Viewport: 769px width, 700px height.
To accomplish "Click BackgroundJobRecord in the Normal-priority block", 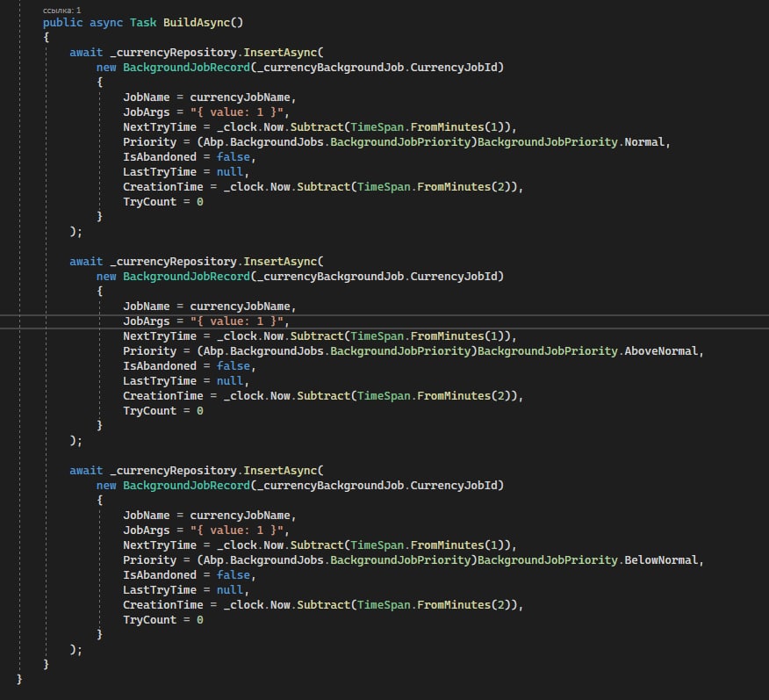I will (x=186, y=68).
